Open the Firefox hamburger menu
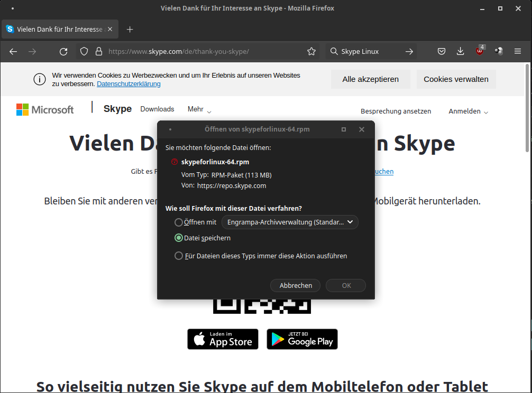Screen dimensions: 532x393 pyautogui.click(x=517, y=51)
